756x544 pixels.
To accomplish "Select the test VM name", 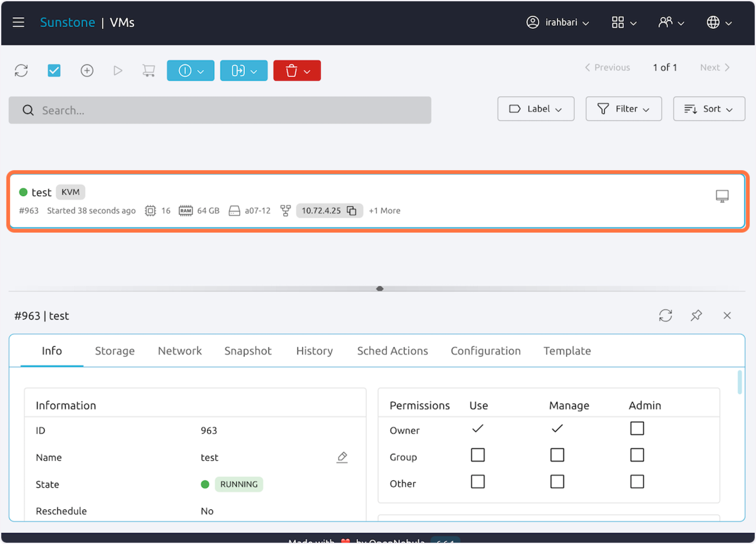I will pyautogui.click(x=41, y=193).
